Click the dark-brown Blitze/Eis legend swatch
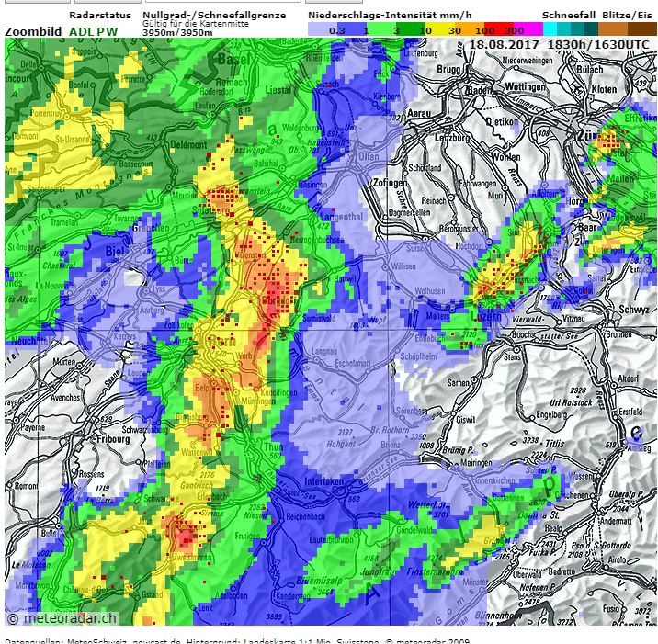 [642, 29]
